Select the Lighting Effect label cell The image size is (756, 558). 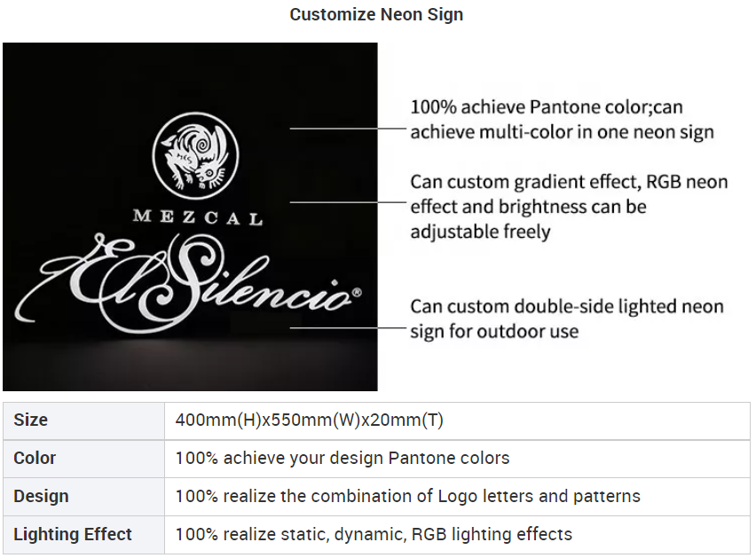coord(83,535)
